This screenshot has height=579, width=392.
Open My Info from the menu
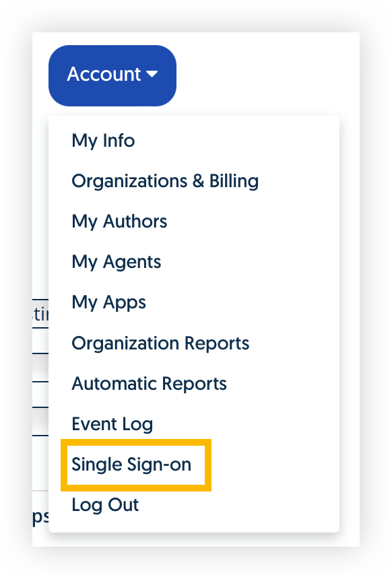tap(103, 141)
